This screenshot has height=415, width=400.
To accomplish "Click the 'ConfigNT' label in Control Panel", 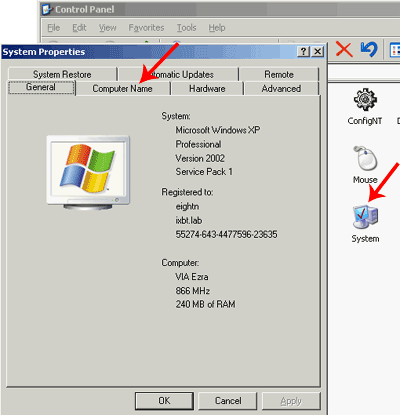I will pyautogui.click(x=365, y=121).
